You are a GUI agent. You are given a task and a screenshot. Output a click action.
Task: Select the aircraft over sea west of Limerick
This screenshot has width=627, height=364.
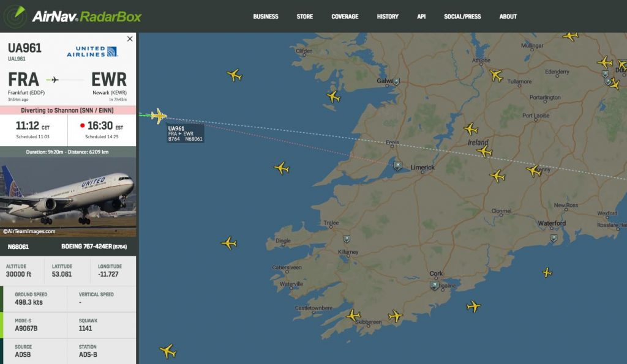[282, 168]
